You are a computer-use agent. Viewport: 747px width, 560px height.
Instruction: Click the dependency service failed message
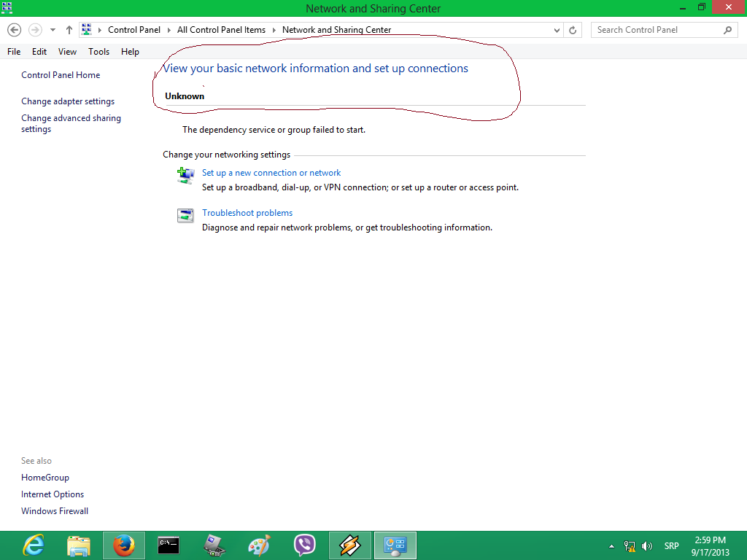pos(274,130)
